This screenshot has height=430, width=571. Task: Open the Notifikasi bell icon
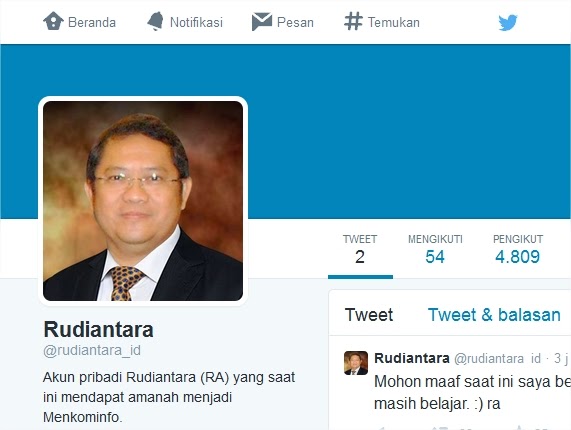[x=155, y=21]
